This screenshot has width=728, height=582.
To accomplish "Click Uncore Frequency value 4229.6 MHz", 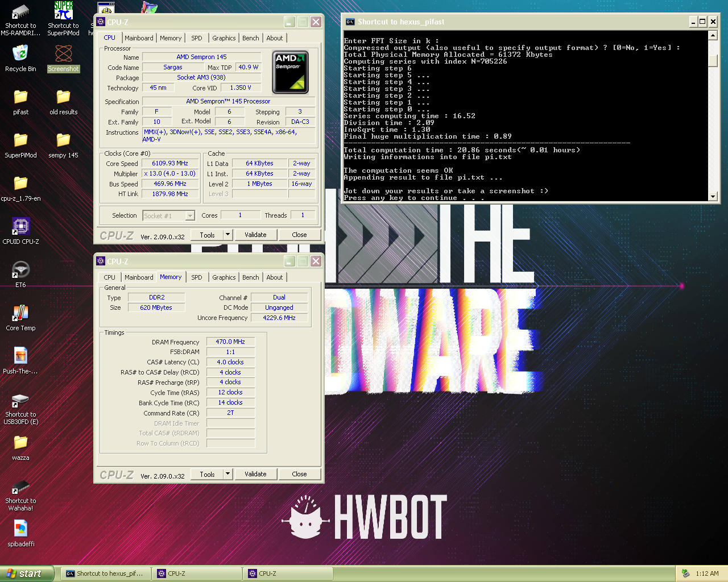I will click(279, 318).
